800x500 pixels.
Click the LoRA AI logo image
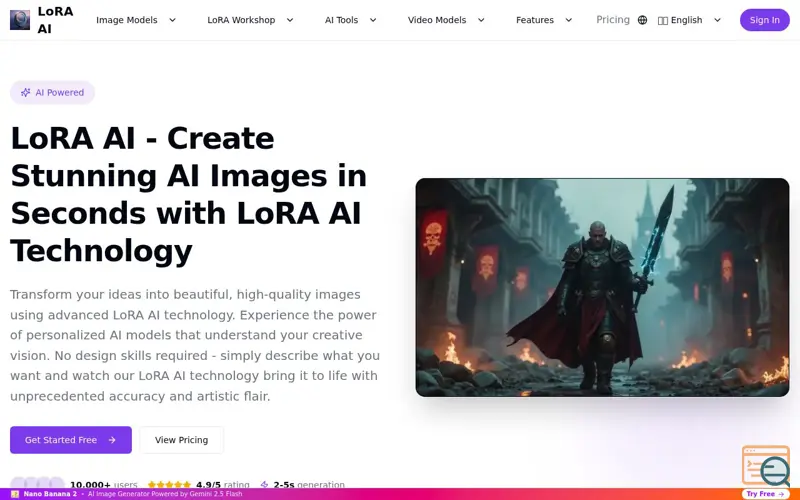click(20, 20)
